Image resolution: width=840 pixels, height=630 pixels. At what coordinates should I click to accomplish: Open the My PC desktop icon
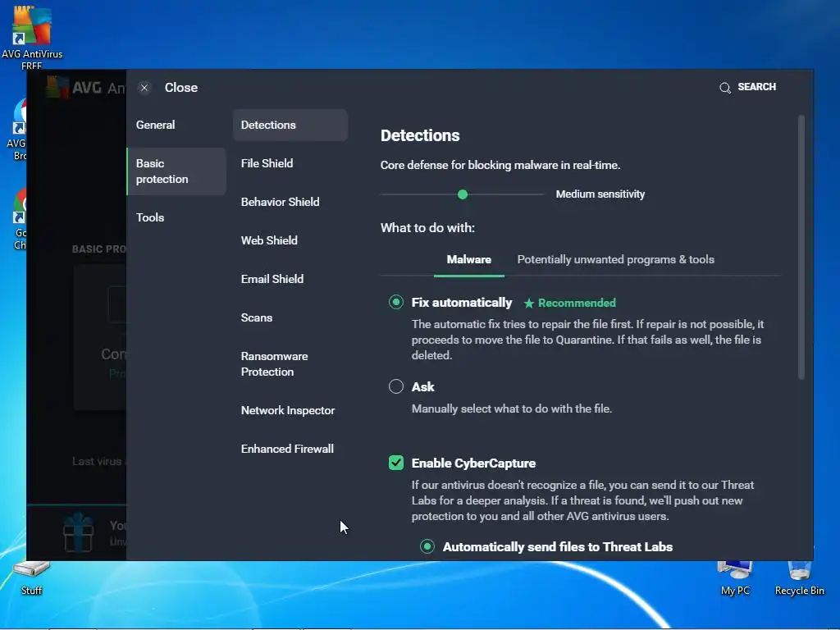tap(735, 578)
